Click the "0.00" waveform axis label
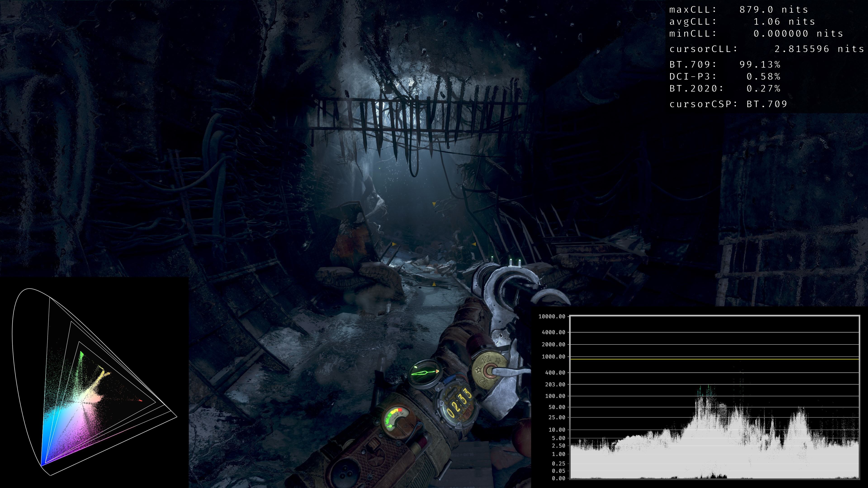Viewport: 868px width, 488px height. click(x=558, y=478)
